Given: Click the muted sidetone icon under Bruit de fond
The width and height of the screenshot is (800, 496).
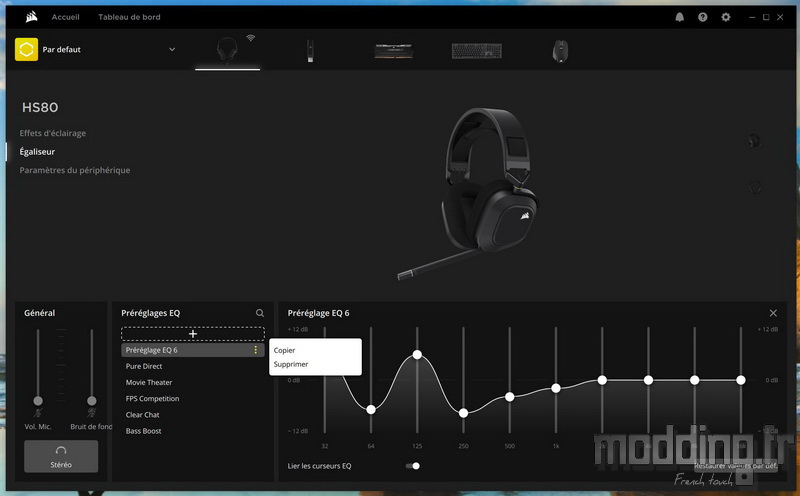Looking at the screenshot, I should click(91, 412).
